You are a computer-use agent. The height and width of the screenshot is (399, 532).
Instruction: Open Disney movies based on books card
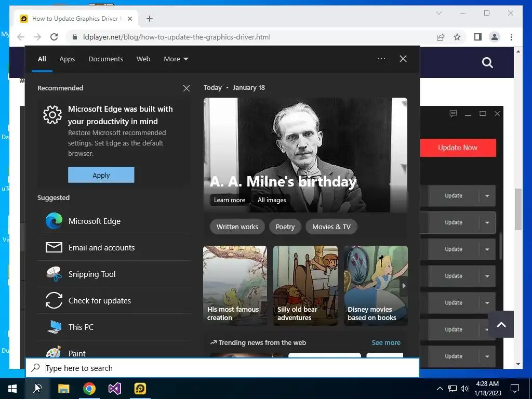376,286
